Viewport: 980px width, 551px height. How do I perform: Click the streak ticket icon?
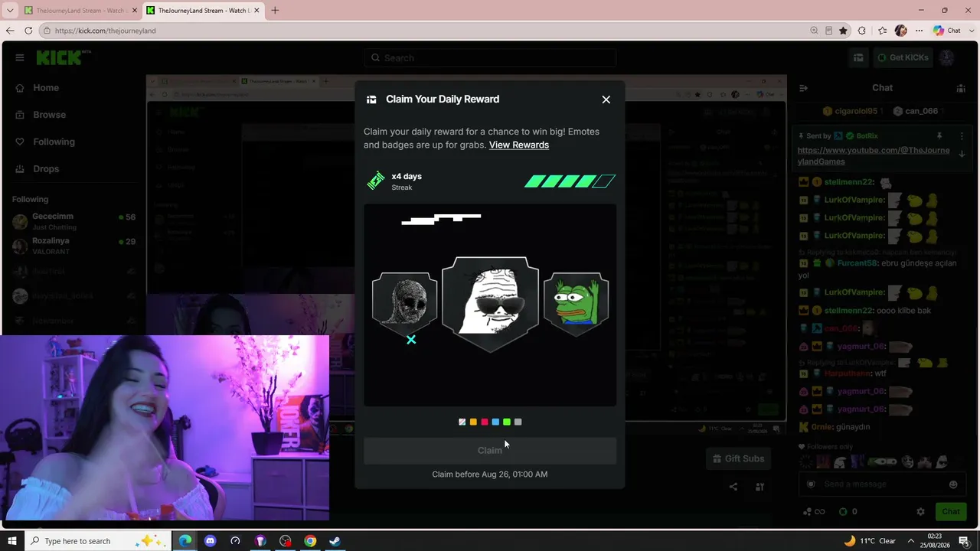click(x=375, y=181)
